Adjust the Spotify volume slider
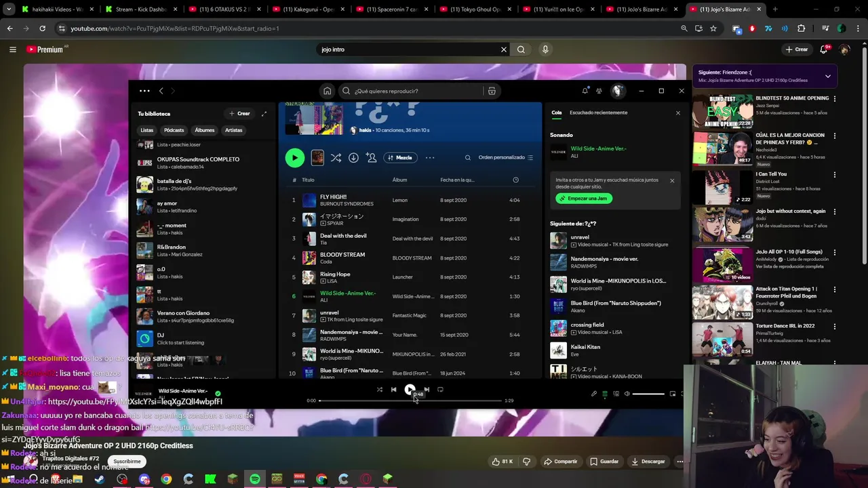Screen dimensions: 868x488 coord(648,394)
